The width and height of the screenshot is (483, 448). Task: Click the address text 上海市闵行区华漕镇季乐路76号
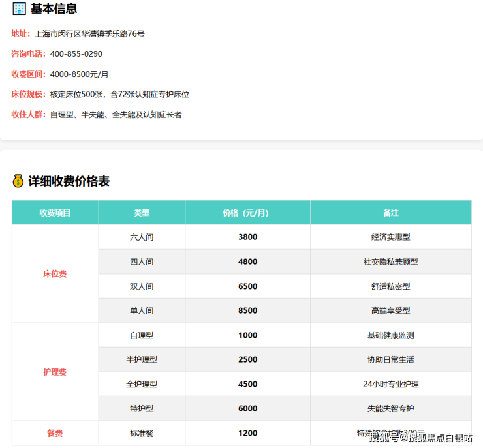(89, 33)
